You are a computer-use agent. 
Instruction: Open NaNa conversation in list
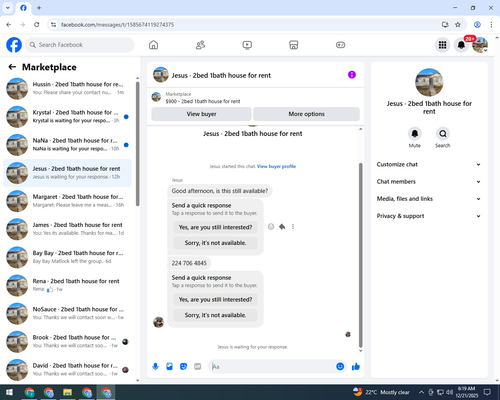click(67, 145)
